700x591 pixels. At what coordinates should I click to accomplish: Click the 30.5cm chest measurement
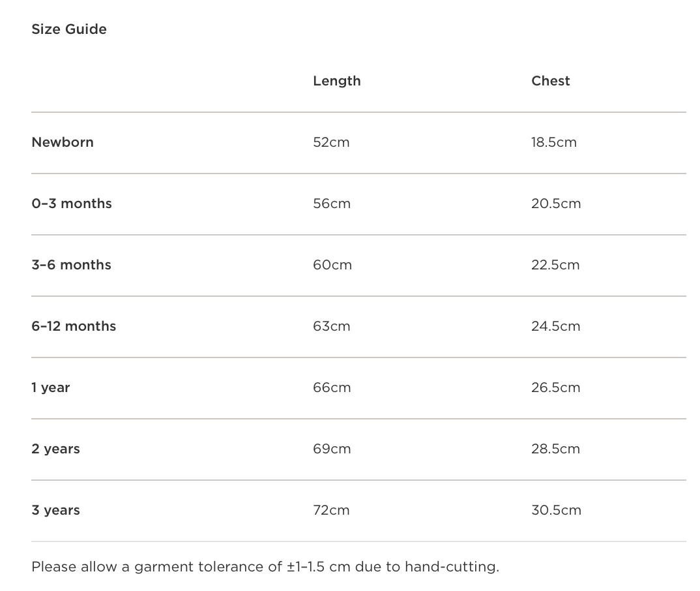pos(555,510)
